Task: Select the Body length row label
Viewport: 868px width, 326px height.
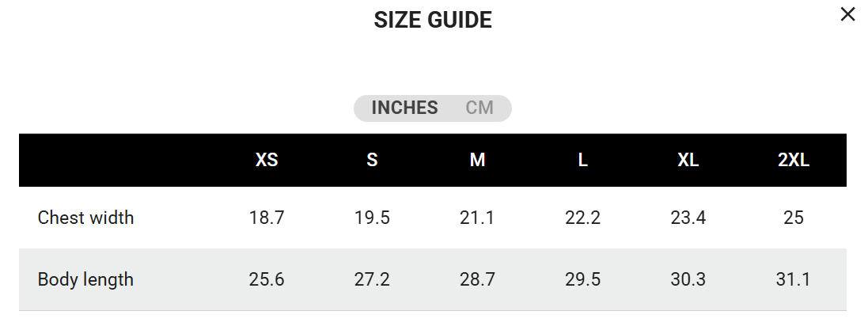Action: [x=85, y=279]
